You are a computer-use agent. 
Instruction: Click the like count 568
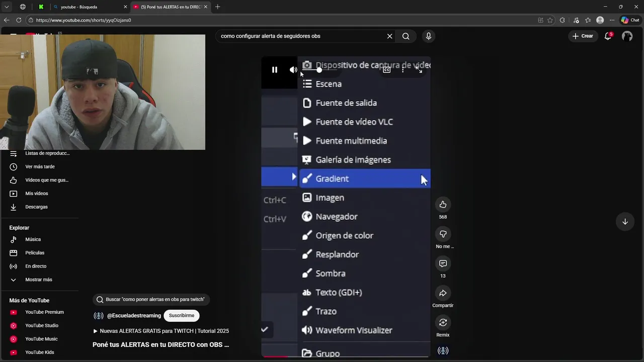[443, 217]
